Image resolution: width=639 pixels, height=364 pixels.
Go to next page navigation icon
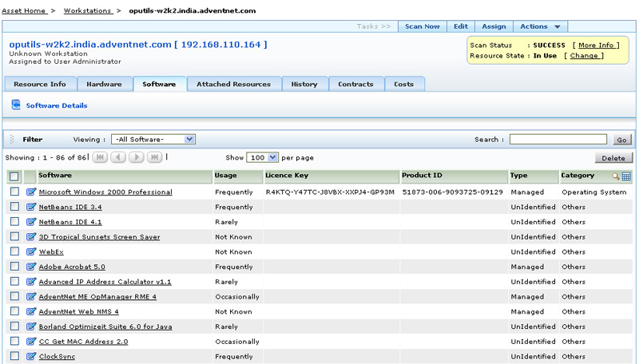click(x=137, y=157)
